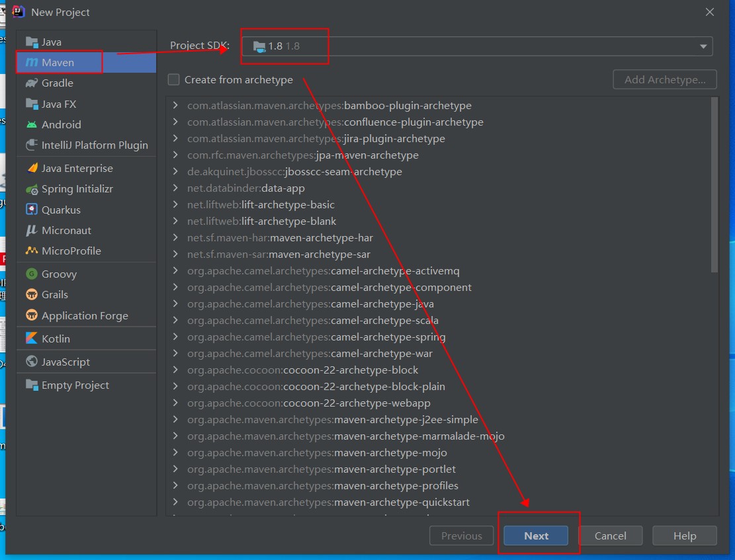Expand jbosscc-seam-archetype entry
735x560 pixels.
click(x=175, y=171)
